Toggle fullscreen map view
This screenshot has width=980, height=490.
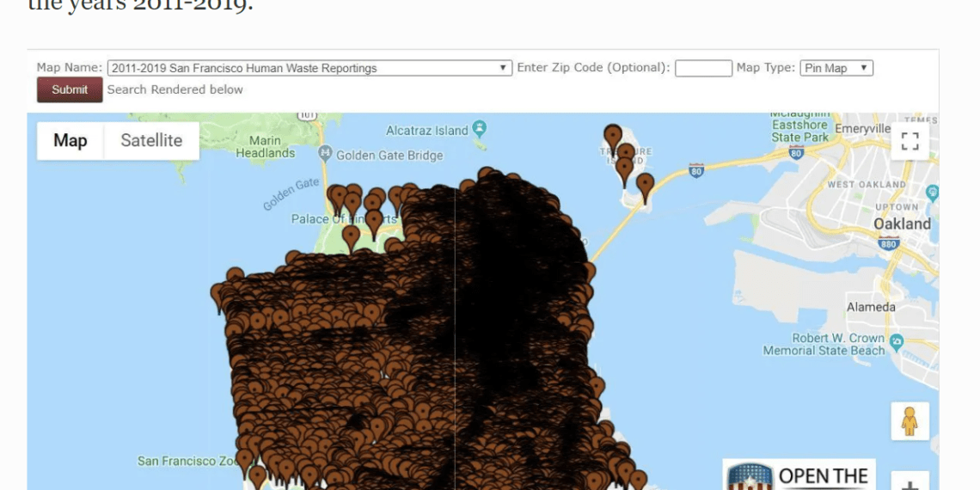point(910,141)
